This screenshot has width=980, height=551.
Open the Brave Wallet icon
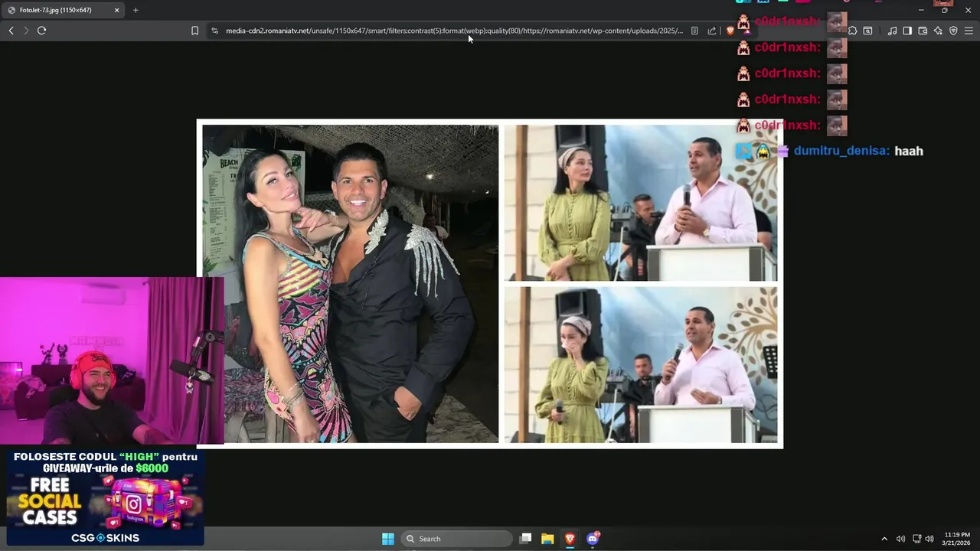click(923, 31)
